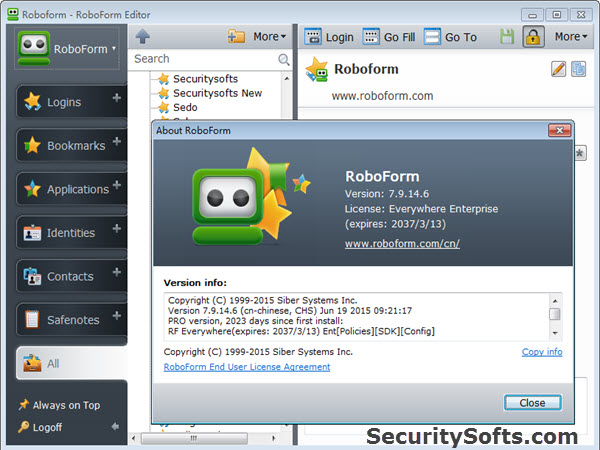This screenshot has height=450, width=600.
Task: Click the Go Fill toolbar button
Action: 389,37
